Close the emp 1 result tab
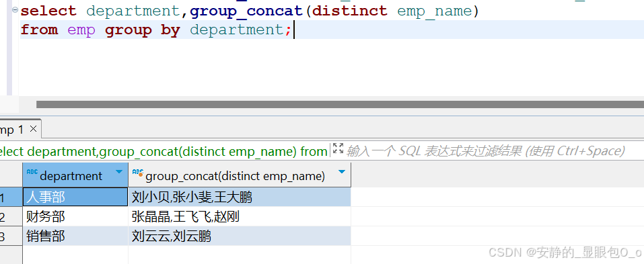The width and height of the screenshot is (644, 264). point(33,129)
